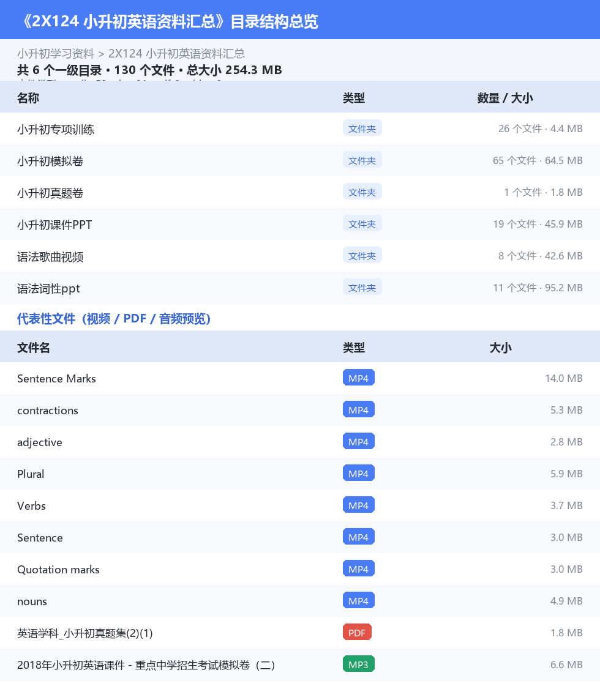This screenshot has width=600, height=700.
Task: Select the Plural file name
Action: tap(31, 474)
